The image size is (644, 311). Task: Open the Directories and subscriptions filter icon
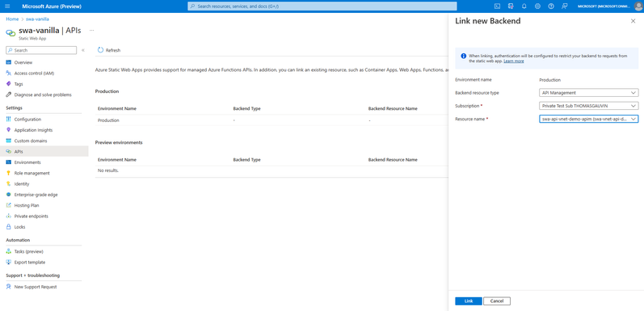(511, 6)
